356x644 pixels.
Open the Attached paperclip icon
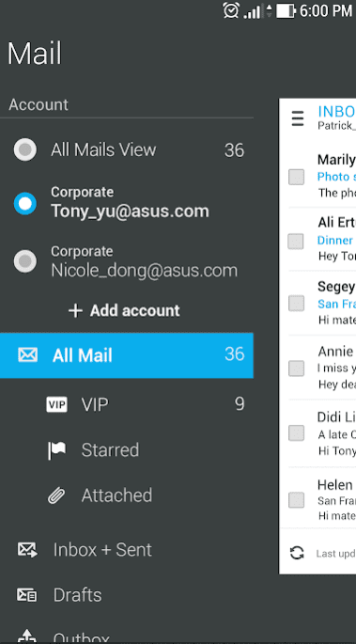[x=56, y=495]
